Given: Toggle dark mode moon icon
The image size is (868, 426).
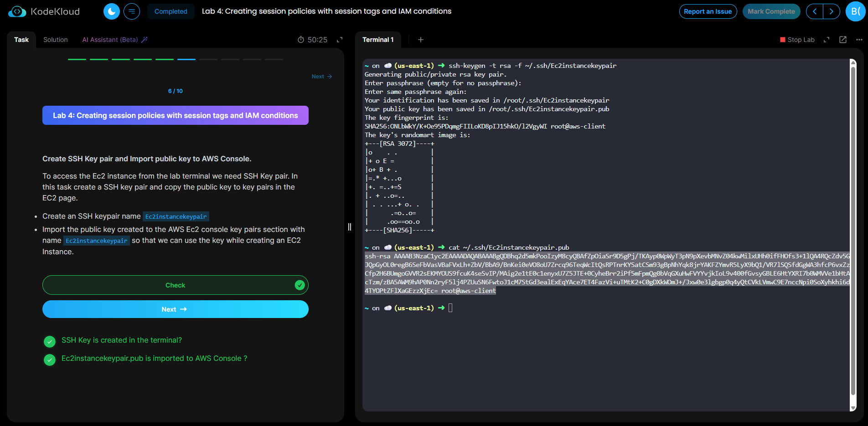Looking at the screenshot, I should tap(112, 11).
